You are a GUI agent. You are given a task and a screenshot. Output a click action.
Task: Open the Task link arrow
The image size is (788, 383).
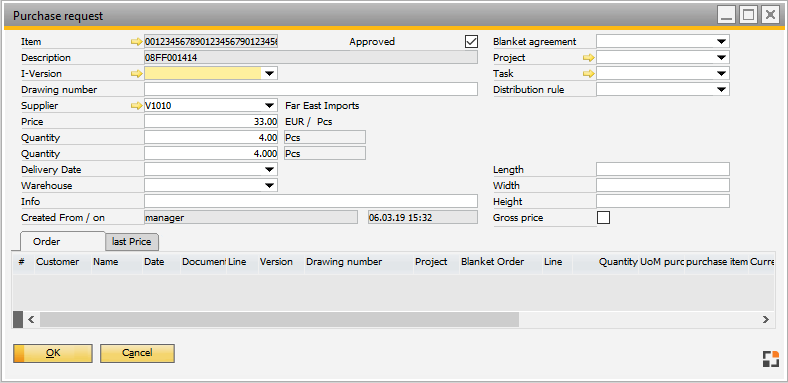588,74
